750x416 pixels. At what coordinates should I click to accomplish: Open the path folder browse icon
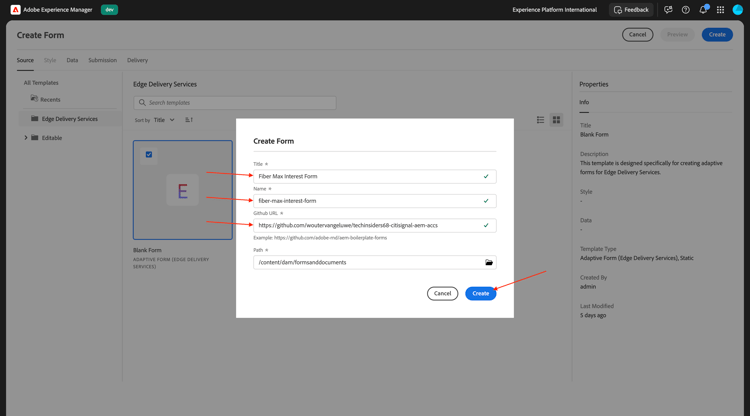click(489, 262)
